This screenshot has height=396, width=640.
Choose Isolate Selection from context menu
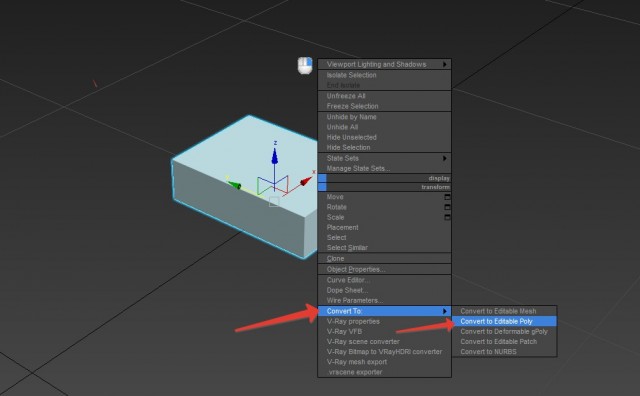point(384,75)
